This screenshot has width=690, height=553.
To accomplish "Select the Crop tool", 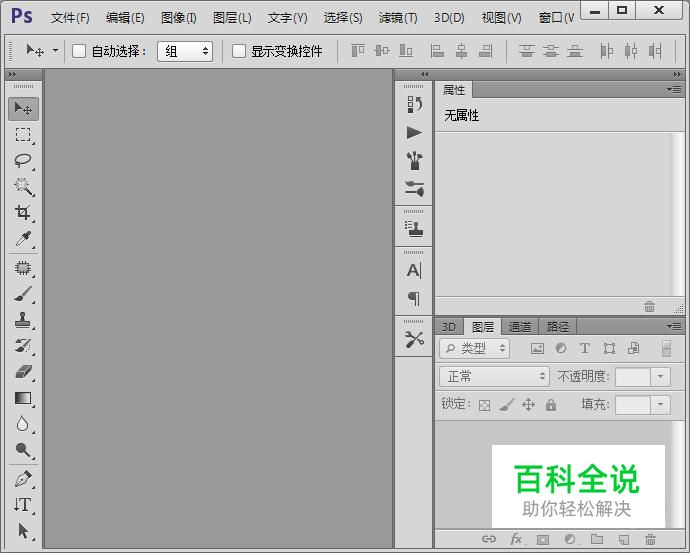I will click(x=23, y=212).
